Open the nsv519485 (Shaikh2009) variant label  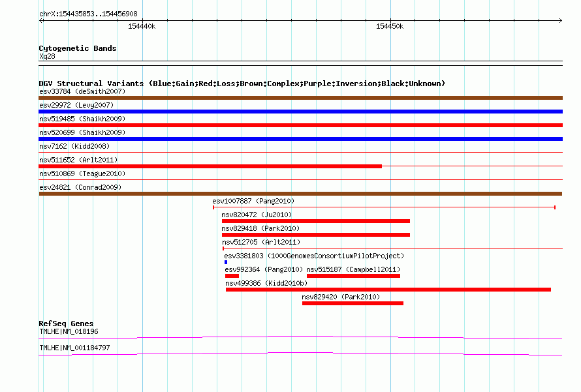(82, 119)
